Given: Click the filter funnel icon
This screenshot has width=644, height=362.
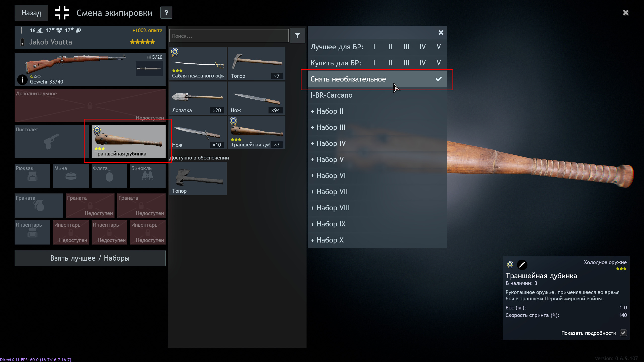Looking at the screenshot, I should pos(297,36).
